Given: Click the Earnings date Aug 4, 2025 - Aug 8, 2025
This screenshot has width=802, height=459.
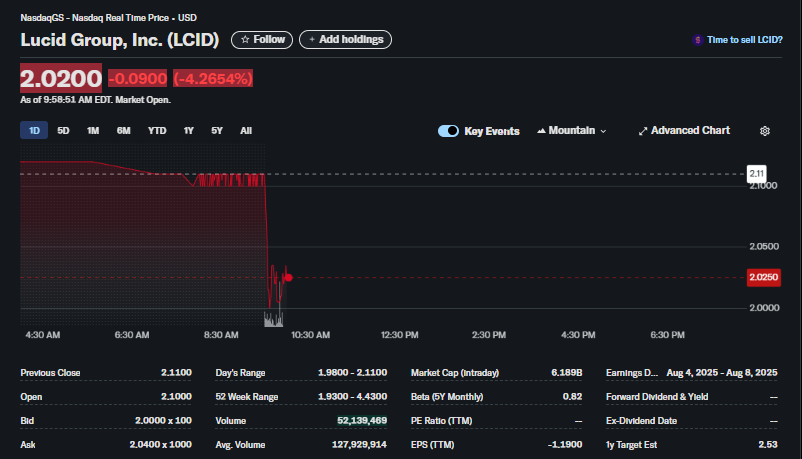Looking at the screenshot, I should (x=722, y=373).
